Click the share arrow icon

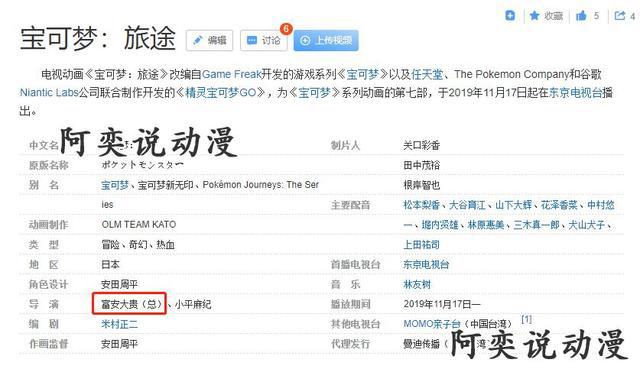tap(620, 16)
